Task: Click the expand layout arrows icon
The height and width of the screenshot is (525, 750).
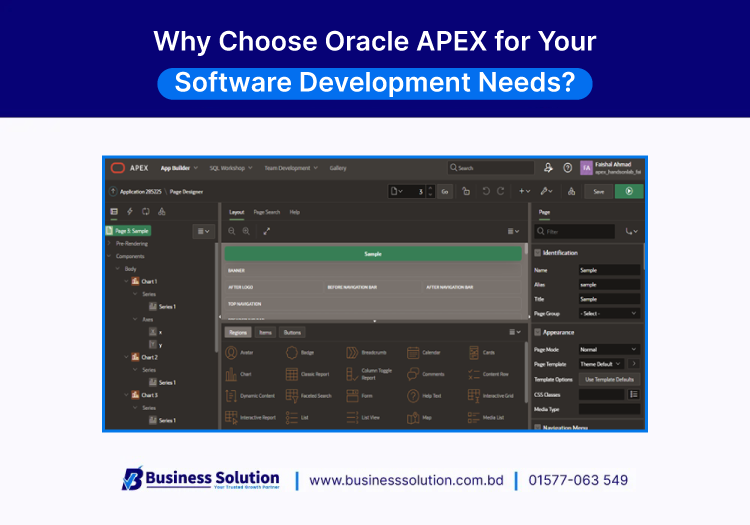Action: pos(266,231)
